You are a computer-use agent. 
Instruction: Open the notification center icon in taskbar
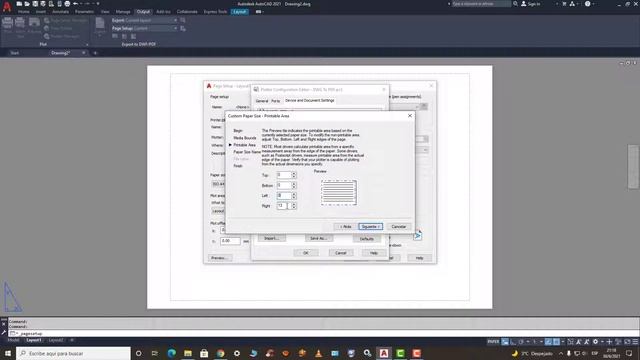tap(629, 353)
